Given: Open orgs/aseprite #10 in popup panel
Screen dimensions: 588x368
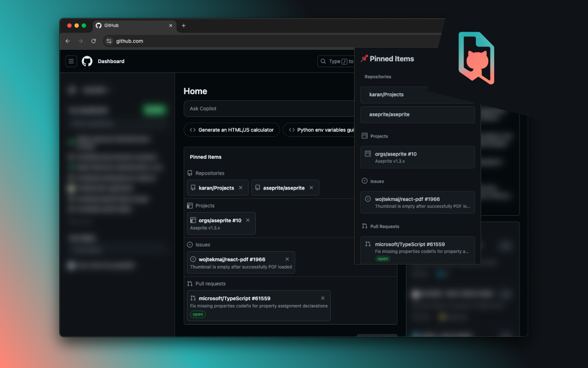Looking at the screenshot, I should coord(417,157).
